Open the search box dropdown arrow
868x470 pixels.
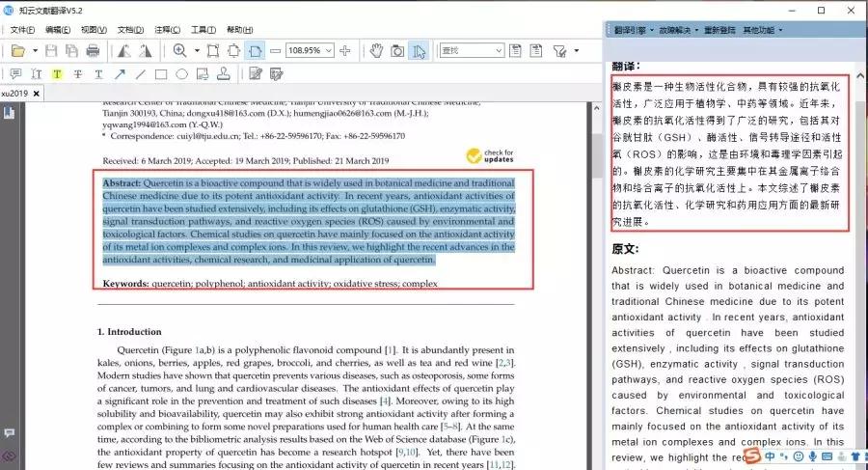coord(499,50)
